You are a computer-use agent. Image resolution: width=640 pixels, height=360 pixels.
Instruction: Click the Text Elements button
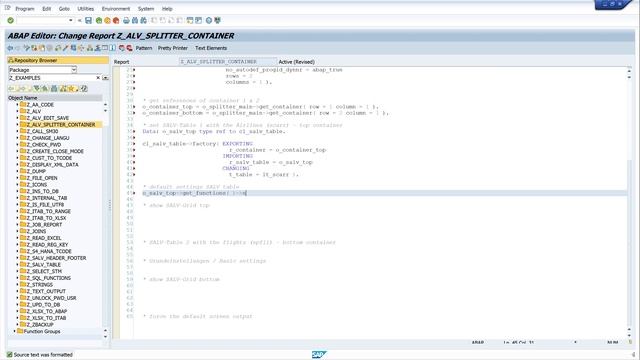(x=211, y=48)
